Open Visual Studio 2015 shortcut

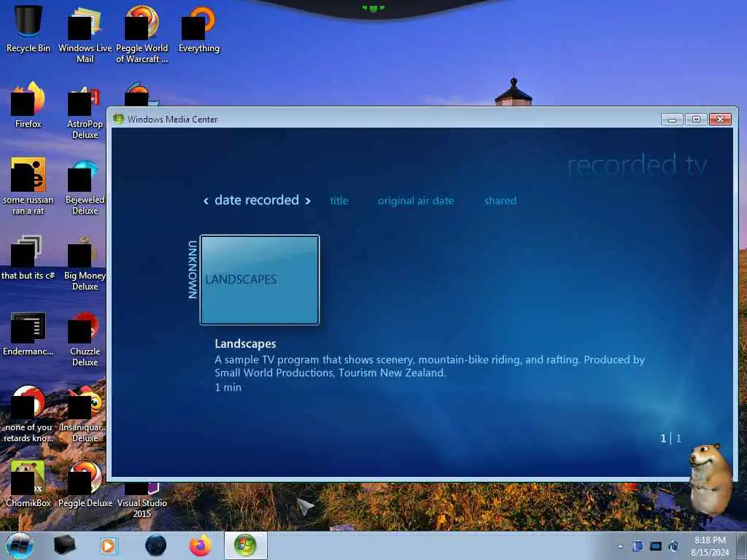[142, 500]
